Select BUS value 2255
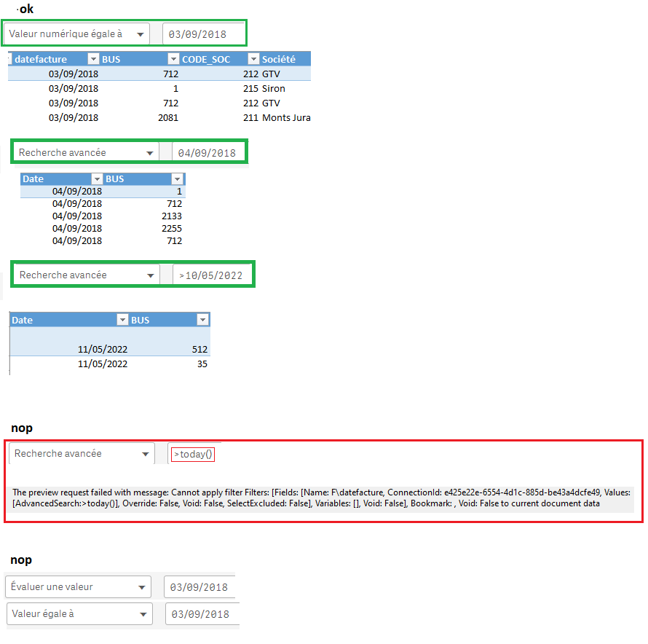The width and height of the screenshot is (648, 644). tap(172, 228)
